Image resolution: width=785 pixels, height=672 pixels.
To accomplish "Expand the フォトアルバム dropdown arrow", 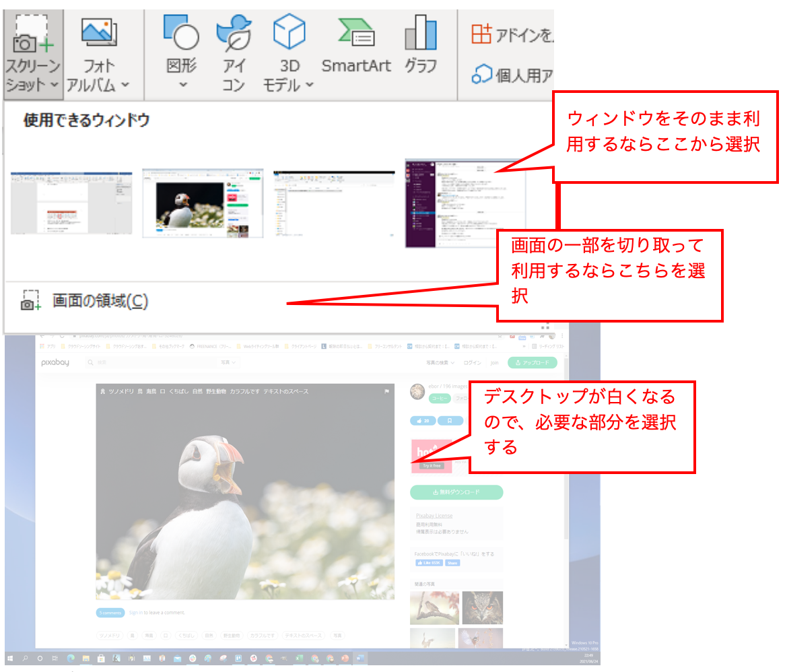I will 125,85.
